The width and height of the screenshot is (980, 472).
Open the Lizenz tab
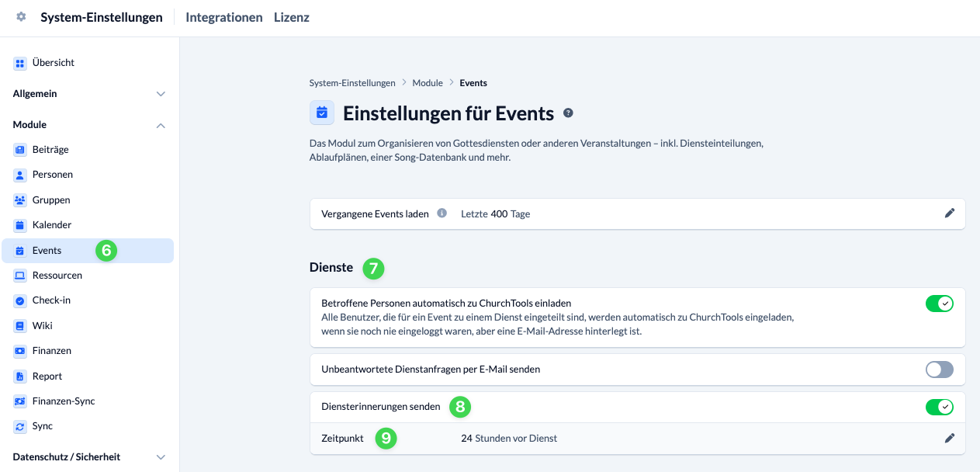(x=292, y=17)
